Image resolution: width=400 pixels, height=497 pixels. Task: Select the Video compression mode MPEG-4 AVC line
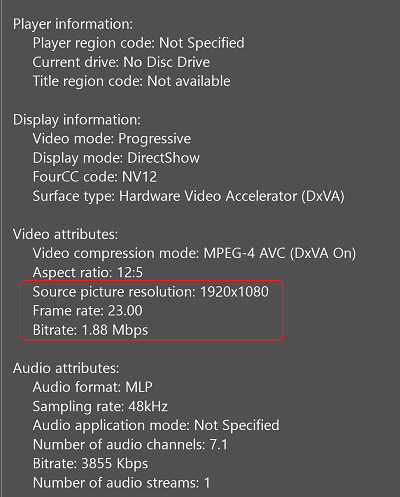(194, 254)
